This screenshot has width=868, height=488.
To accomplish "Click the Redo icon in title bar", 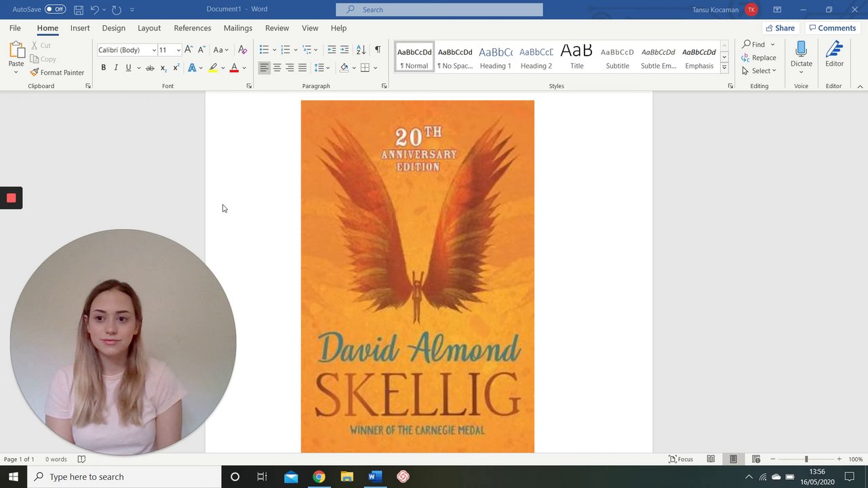I will coord(116,9).
